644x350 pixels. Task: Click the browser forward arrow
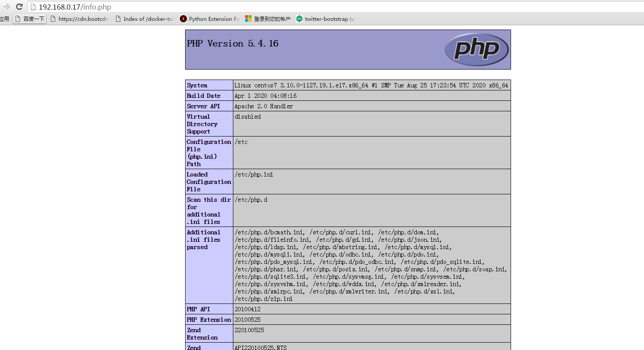[x=7, y=7]
